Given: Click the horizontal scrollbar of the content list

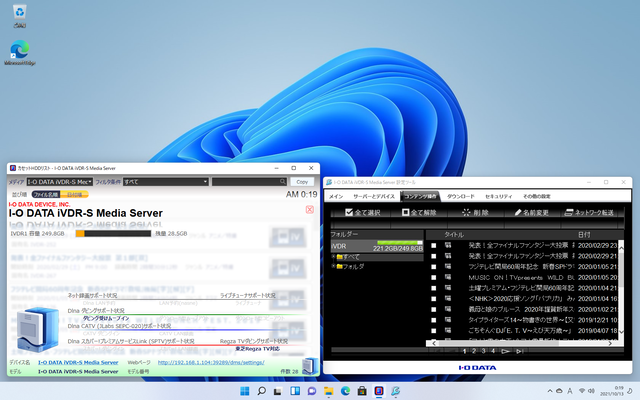Looking at the screenshot, I should point(522,343).
